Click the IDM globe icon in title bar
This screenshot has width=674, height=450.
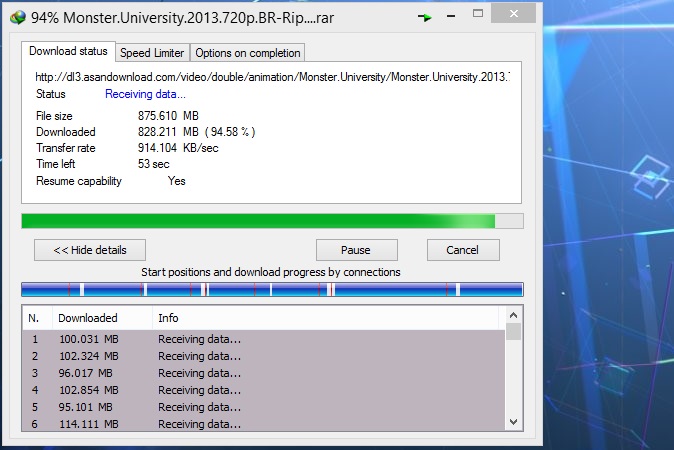pos(18,18)
